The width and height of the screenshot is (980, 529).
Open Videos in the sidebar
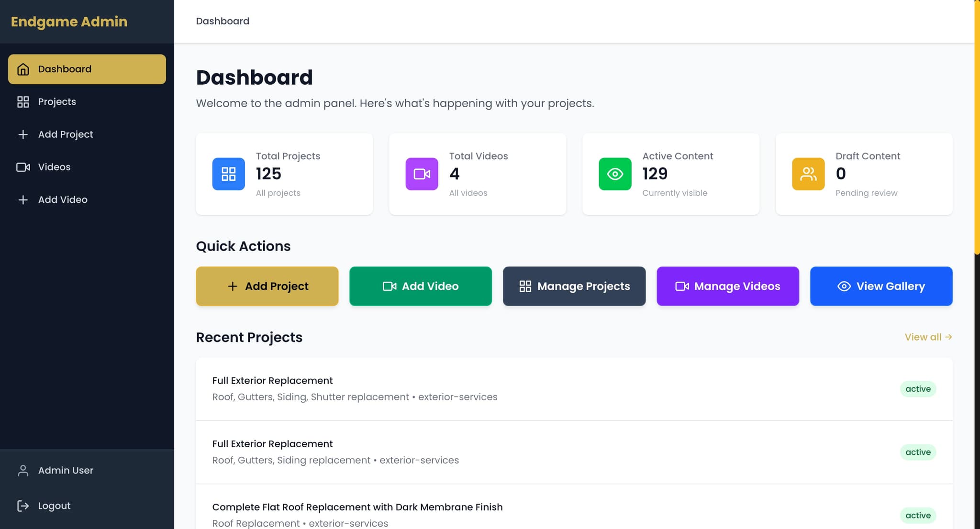click(54, 167)
